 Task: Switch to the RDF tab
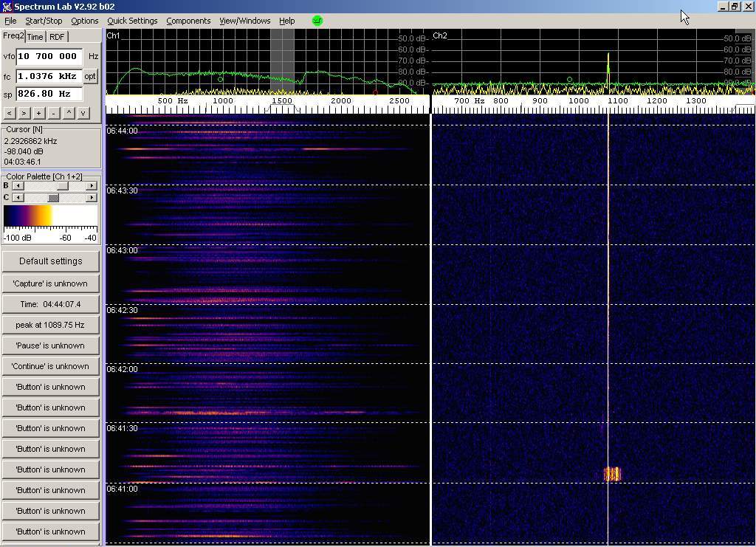(57, 37)
